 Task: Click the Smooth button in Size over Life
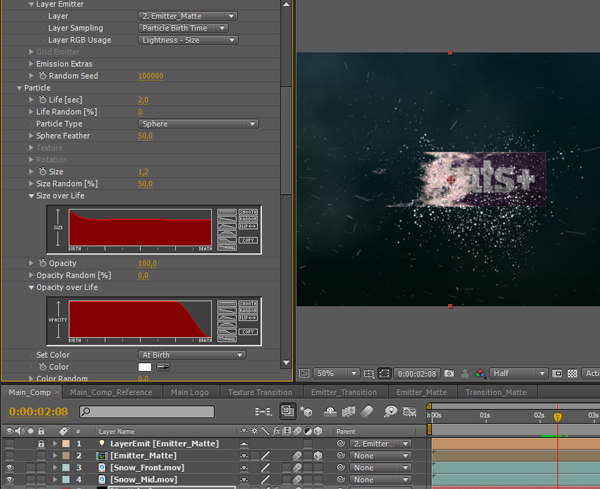(249, 212)
